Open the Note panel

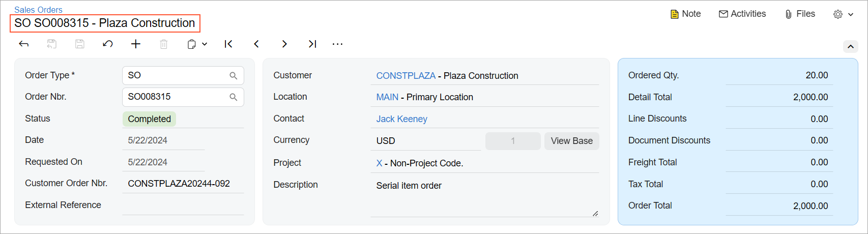point(685,14)
